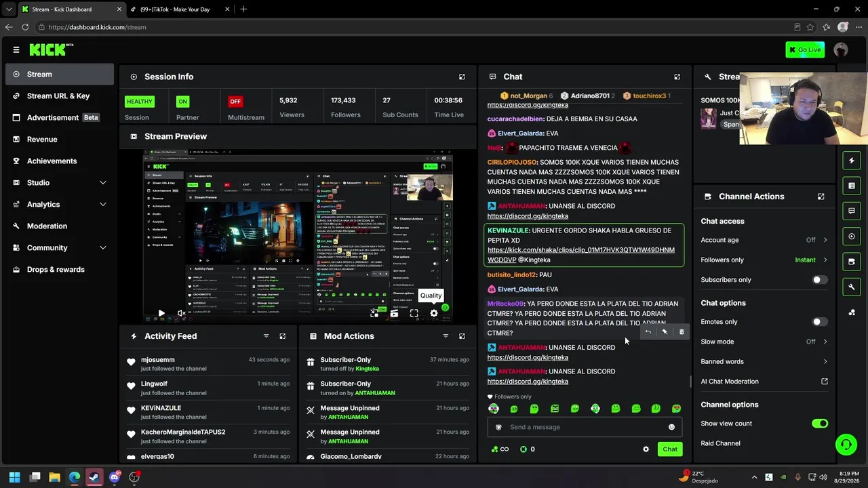Play the stream preview
The height and width of the screenshot is (488, 868).
(161, 313)
